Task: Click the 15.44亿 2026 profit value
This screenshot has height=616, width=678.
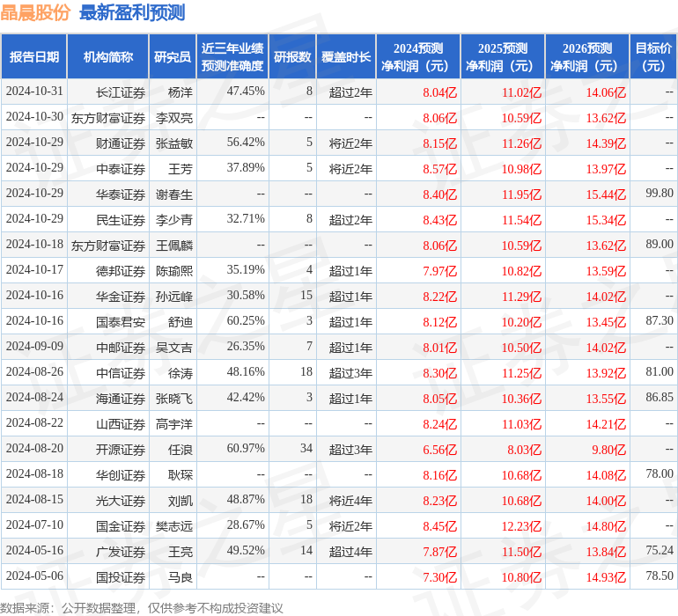Action: point(606,194)
